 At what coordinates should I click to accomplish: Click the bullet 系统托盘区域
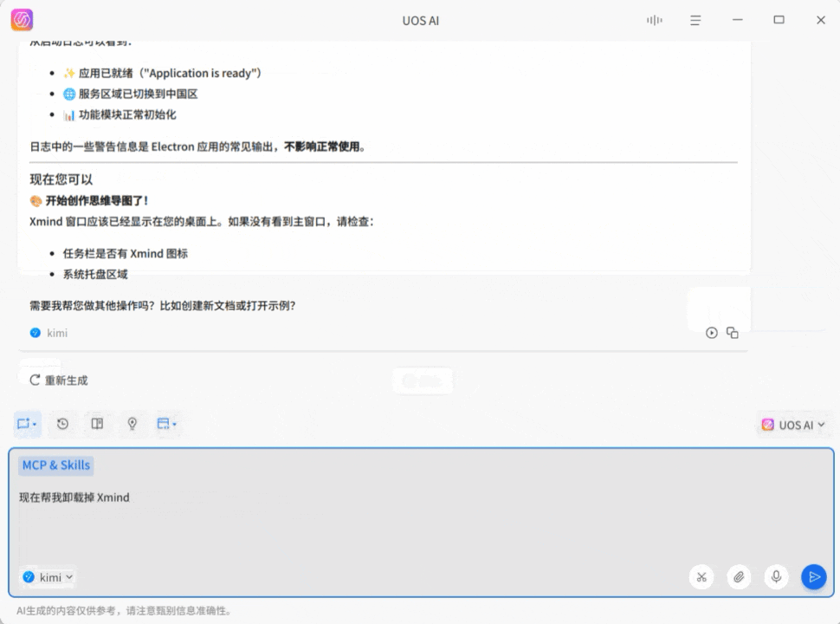pyautogui.click(x=95, y=275)
